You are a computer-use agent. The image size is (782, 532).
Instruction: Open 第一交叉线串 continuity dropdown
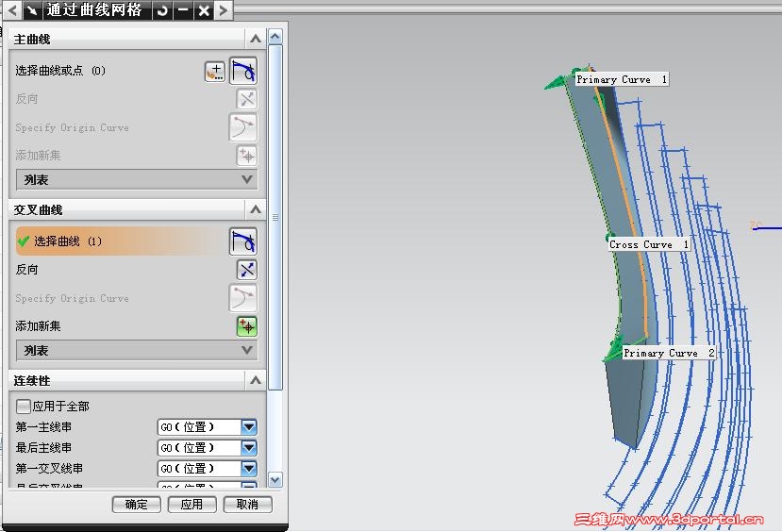(249, 469)
